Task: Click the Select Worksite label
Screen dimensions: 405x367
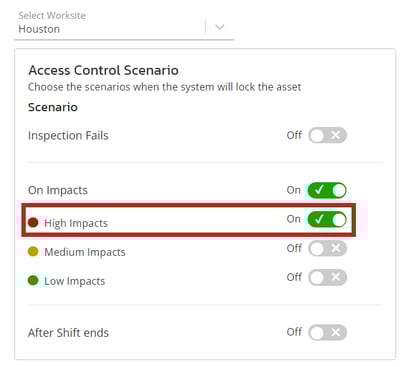Action: 52,15
